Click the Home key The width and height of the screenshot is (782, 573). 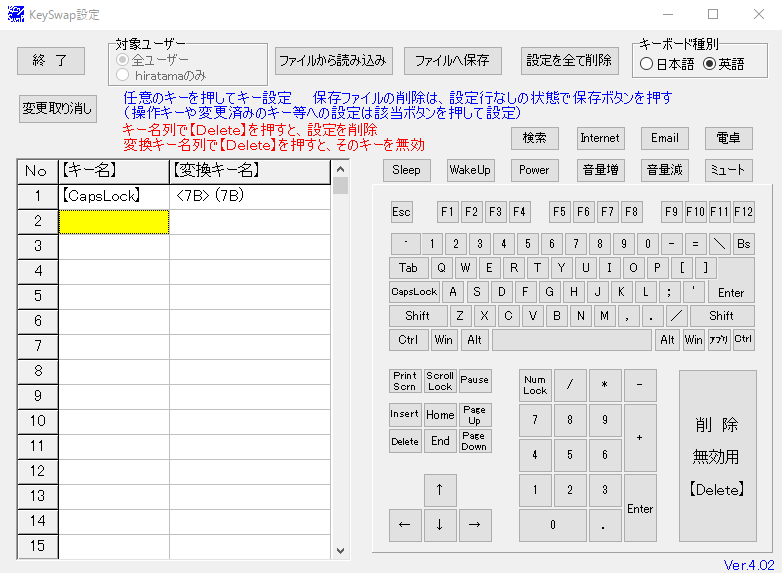coord(440,415)
